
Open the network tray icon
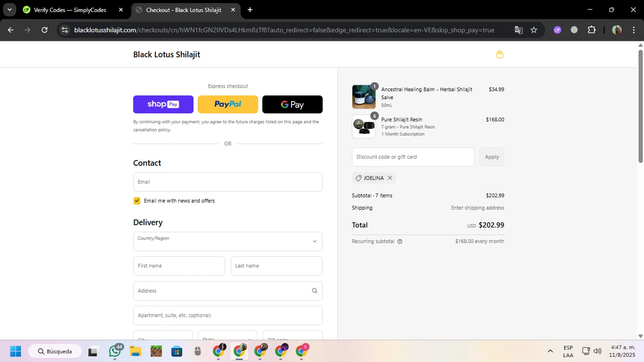click(x=586, y=351)
